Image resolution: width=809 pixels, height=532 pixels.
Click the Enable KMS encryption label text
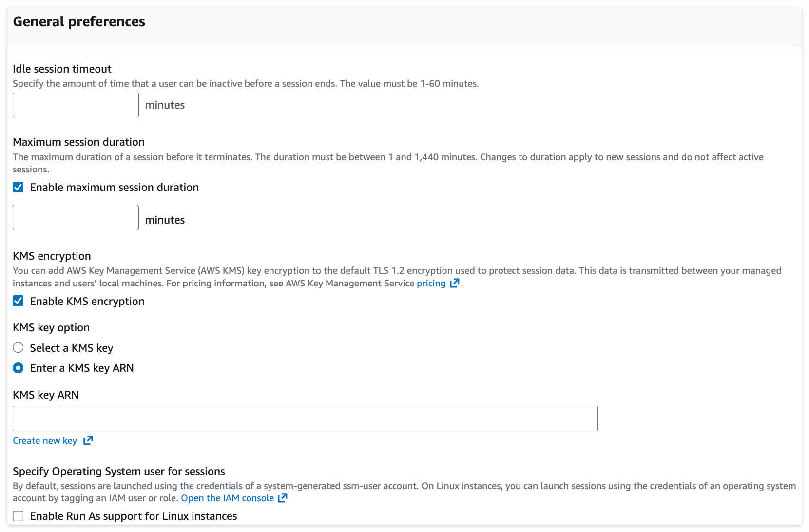[87, 301]
